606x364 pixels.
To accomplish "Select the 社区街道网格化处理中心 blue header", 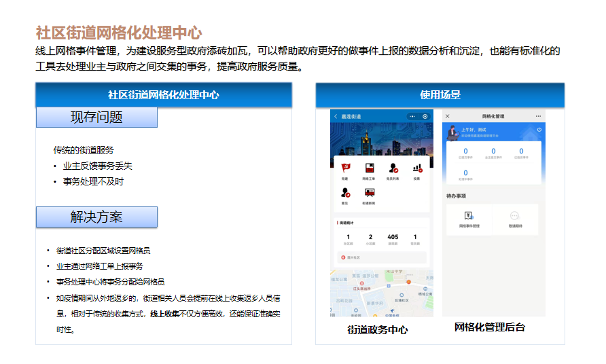I will point(164,95).
